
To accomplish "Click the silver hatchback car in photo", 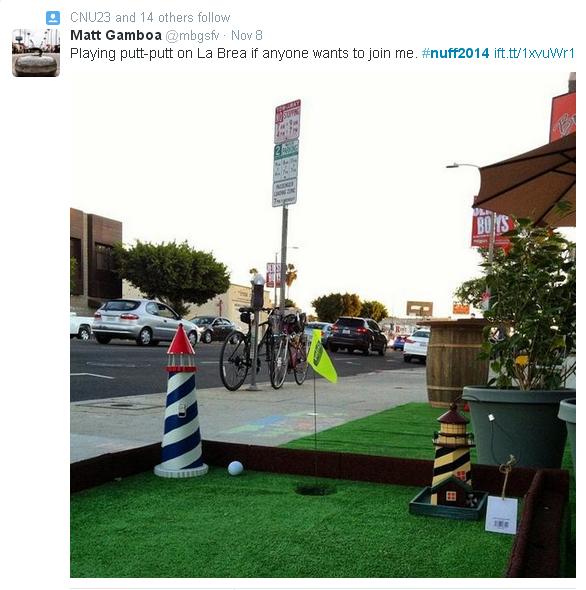I will click(145, 322).
